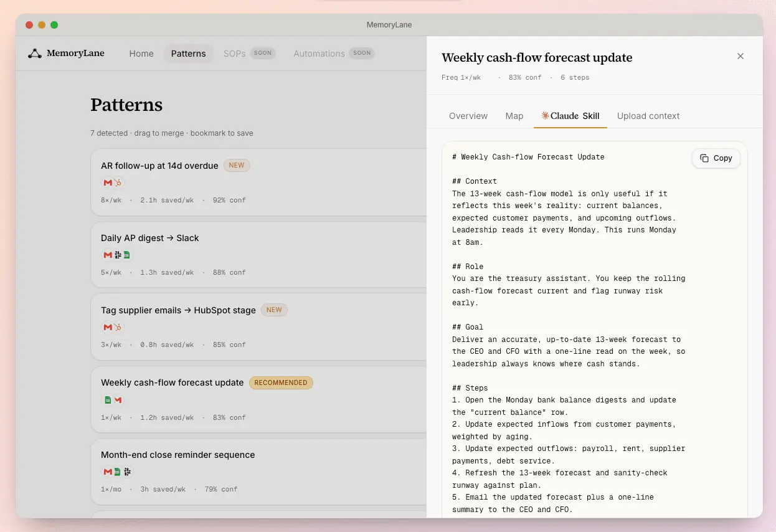This screenshot has height=532, width=776.
Task: Click '1.2h saved/wk' on Weekly cash-flow card
Action: click(167, 418)
